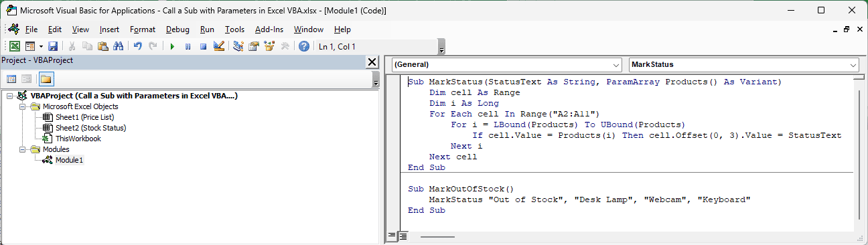Select Microsoft Excel Objects folder
The height and width of the screenshot is (245, 868).
tap(80, 106)
